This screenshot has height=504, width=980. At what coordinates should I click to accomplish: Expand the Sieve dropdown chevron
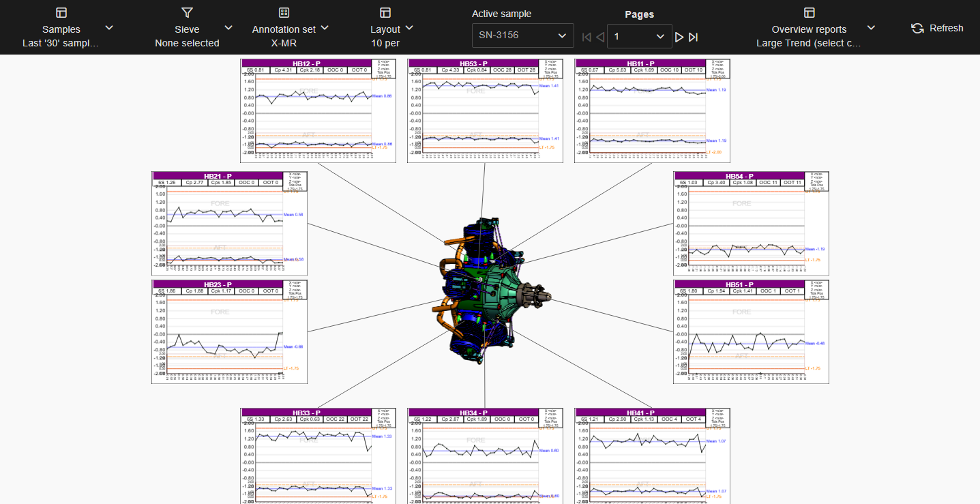(228, 28)
